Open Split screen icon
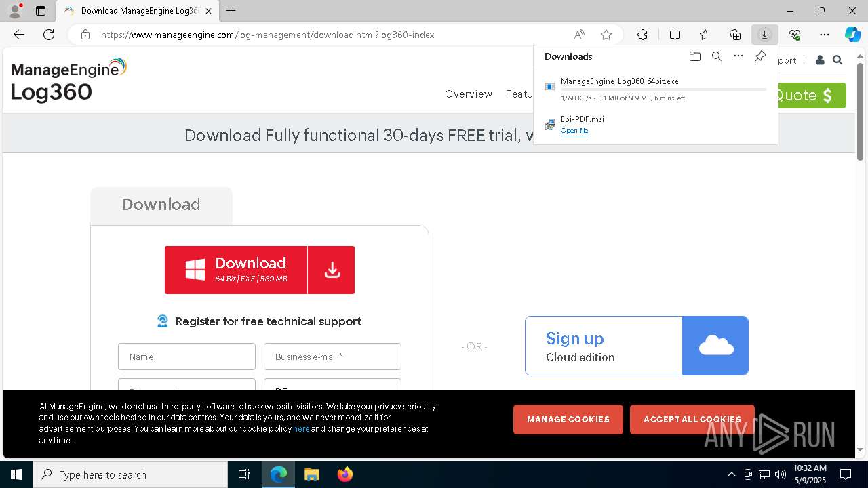Screen dimensions: 868x488 (x=675, y=35)
